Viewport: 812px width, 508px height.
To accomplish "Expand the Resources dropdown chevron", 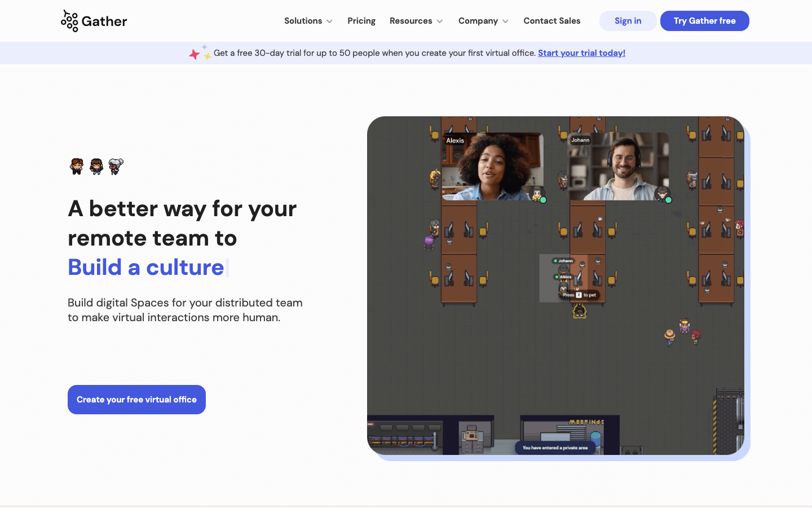I will coord(440,21).
